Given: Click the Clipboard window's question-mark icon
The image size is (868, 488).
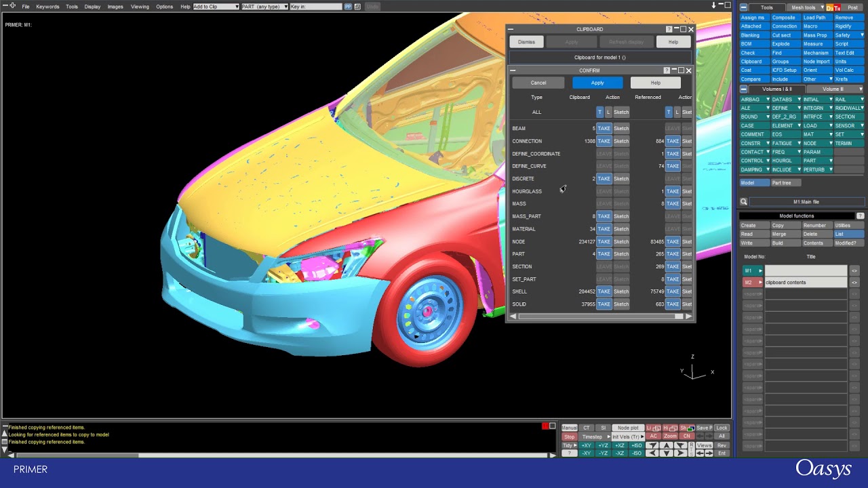Looking at the screenshot, I should [669, 29].
